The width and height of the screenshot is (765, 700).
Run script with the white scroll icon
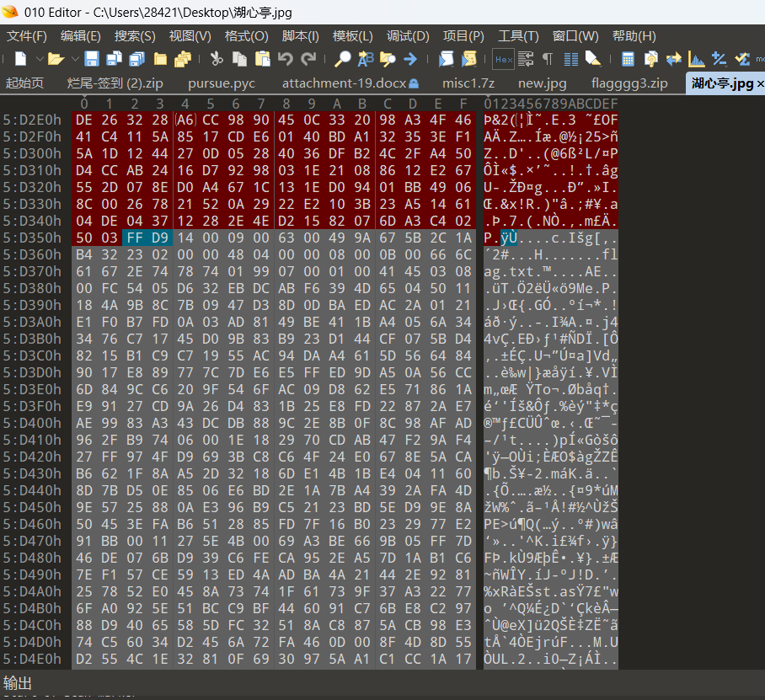point(446,59)
